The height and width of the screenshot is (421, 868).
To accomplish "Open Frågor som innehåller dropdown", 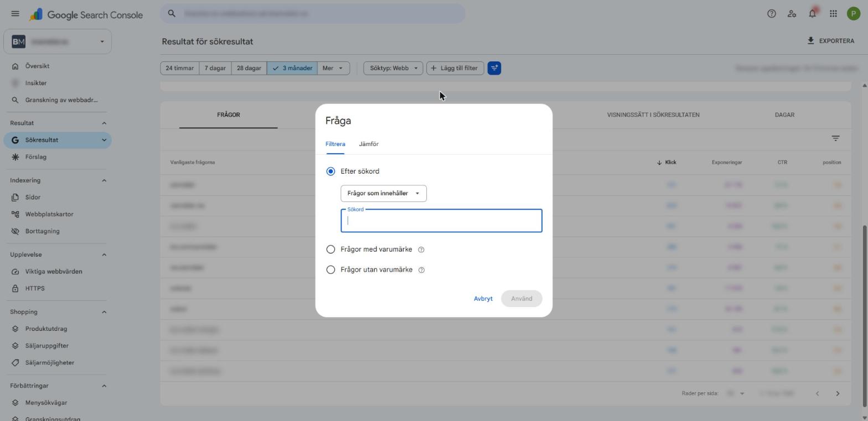I will 384,194.
